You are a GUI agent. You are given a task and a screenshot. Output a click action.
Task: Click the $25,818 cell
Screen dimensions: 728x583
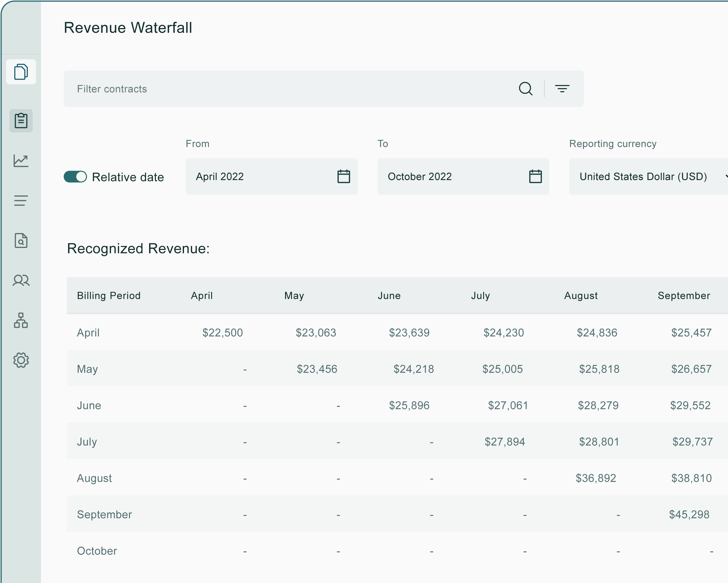(599, 369)
